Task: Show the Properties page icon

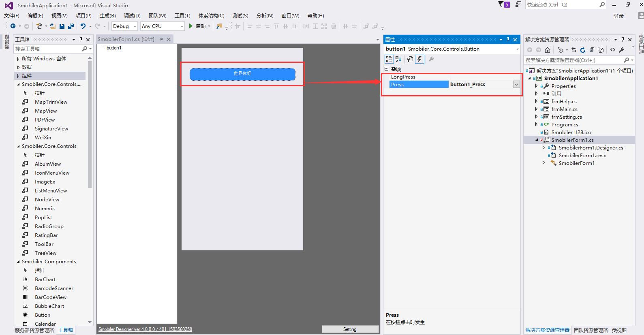Action: 410,59
